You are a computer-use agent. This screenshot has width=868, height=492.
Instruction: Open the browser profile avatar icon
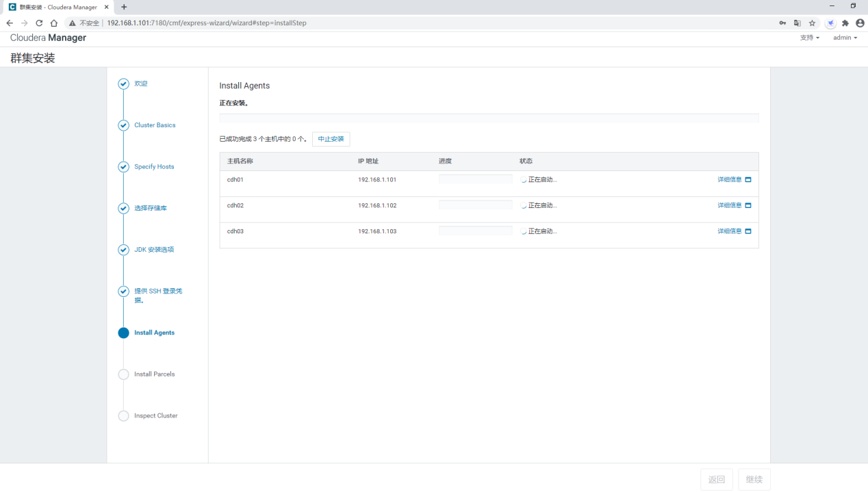[x=860, y=23]
